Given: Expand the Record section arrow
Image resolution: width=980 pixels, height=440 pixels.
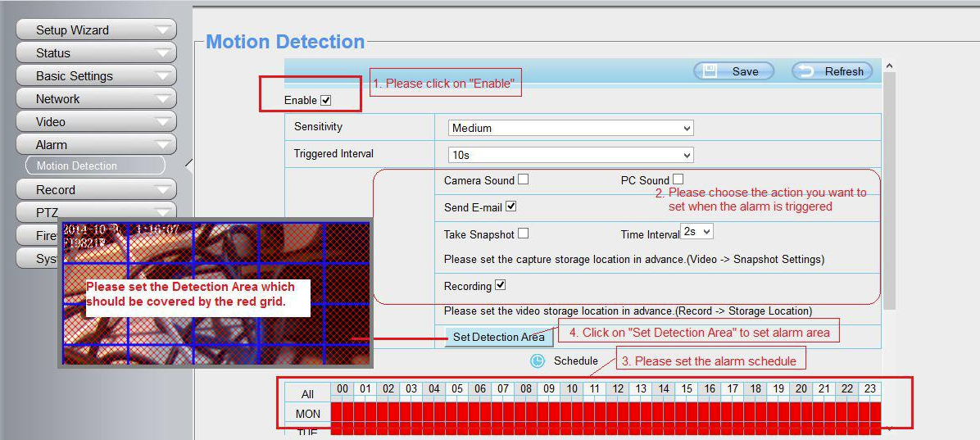Looking at the screenshot, I should tap(165, 190).
